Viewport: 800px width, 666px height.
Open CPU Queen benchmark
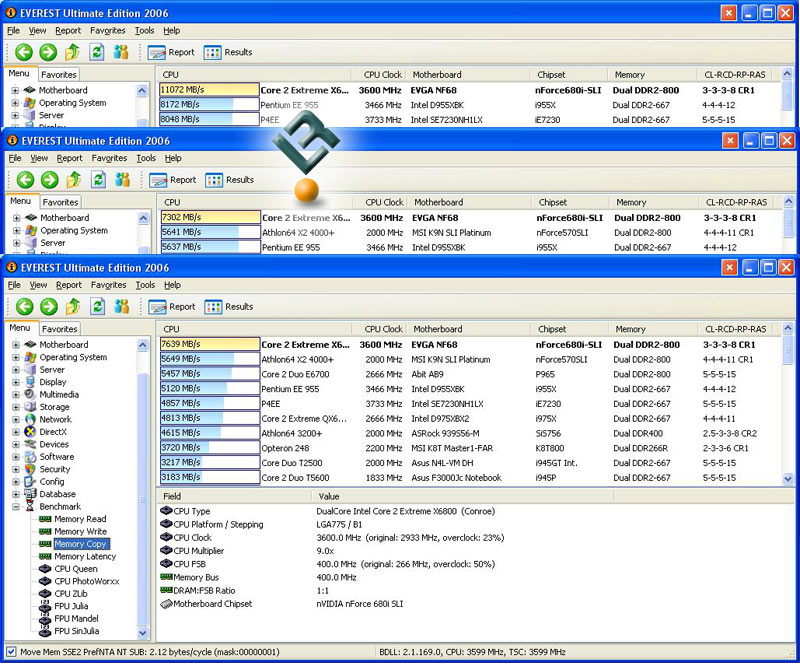point(76,569)
